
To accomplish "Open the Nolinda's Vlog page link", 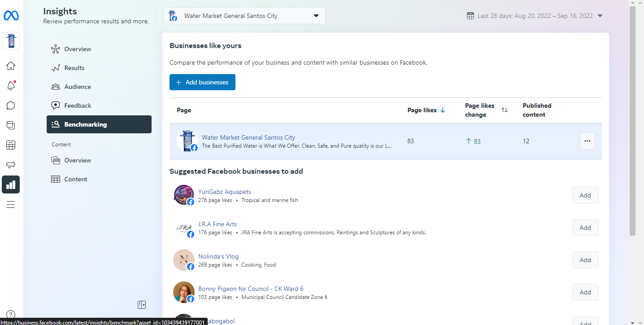I will (x=218, y=256).
